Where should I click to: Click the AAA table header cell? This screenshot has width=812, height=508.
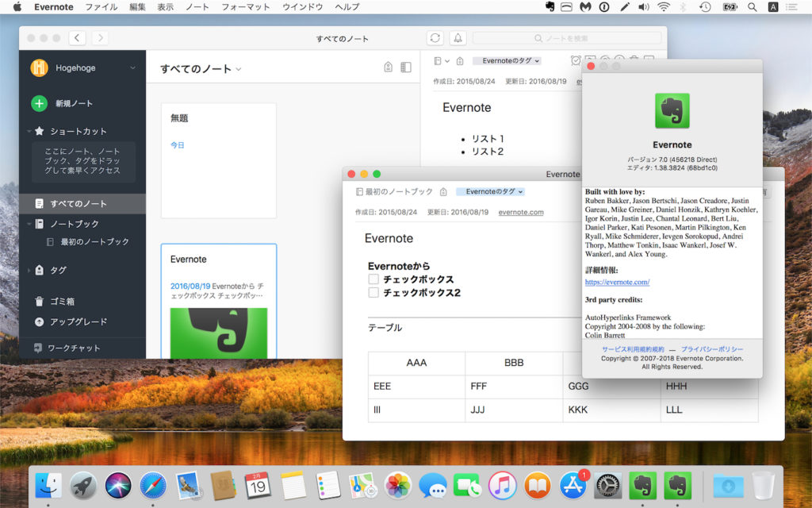[x=416, y=363]
